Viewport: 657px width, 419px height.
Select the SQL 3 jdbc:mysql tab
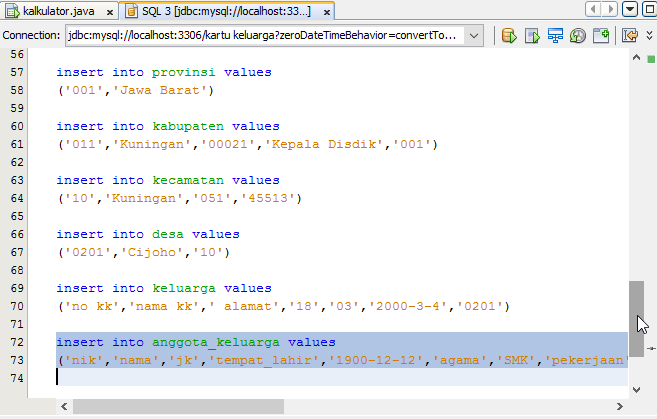[x=226, y=11]
